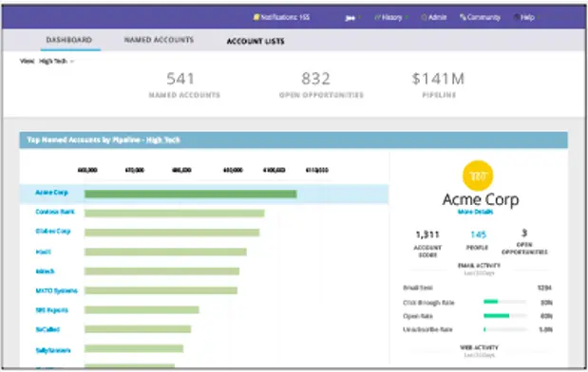This screenshot has width=588, height=372.
Task: Click the 3 Open Opportunities value
Action: (524, 233)
